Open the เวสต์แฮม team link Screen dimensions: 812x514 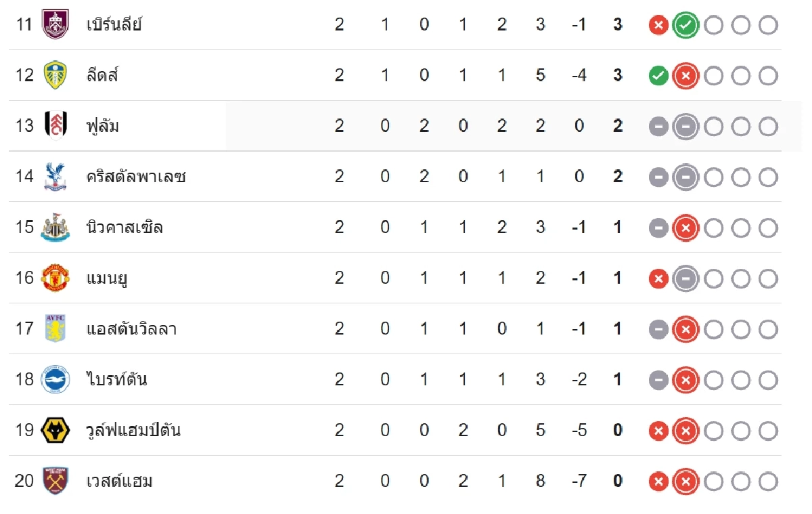point(120,481)
